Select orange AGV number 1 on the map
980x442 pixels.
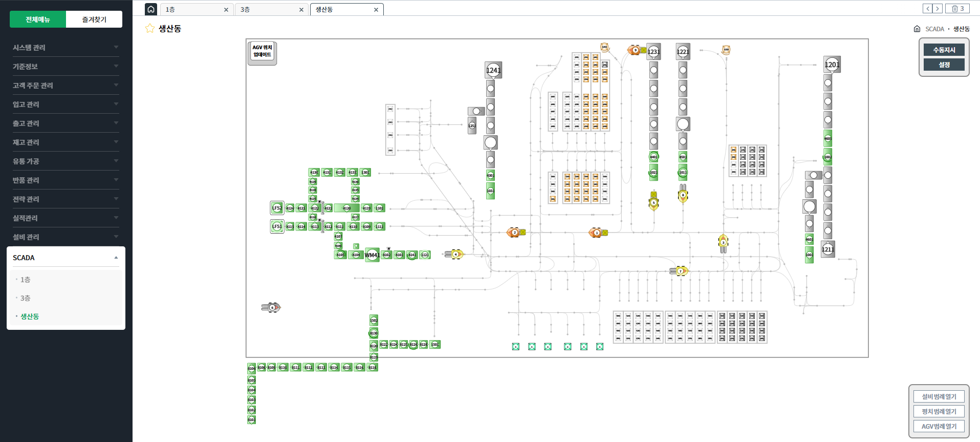point(598,233)
